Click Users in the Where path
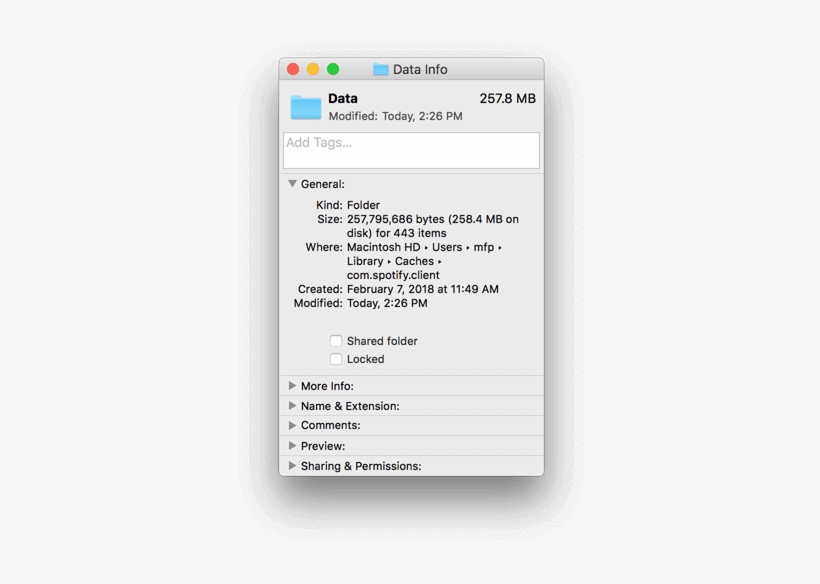Screen dimensions: 820x584 coord(447,247)
